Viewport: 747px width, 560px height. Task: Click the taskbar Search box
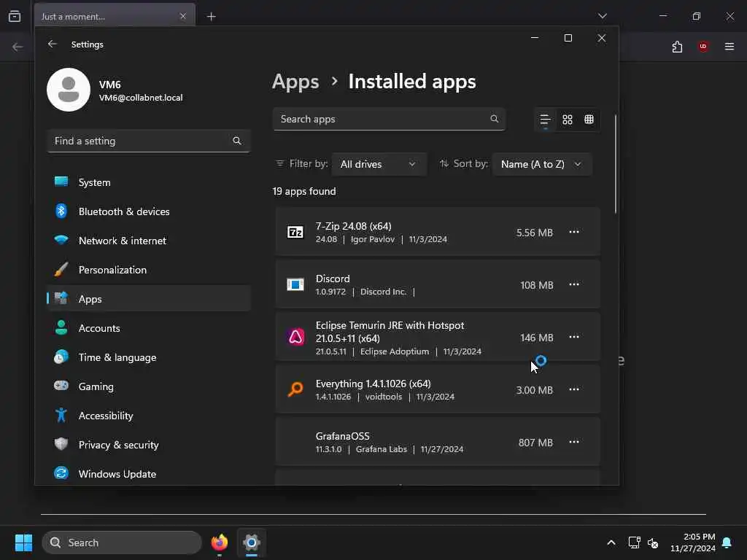point(122,542)
